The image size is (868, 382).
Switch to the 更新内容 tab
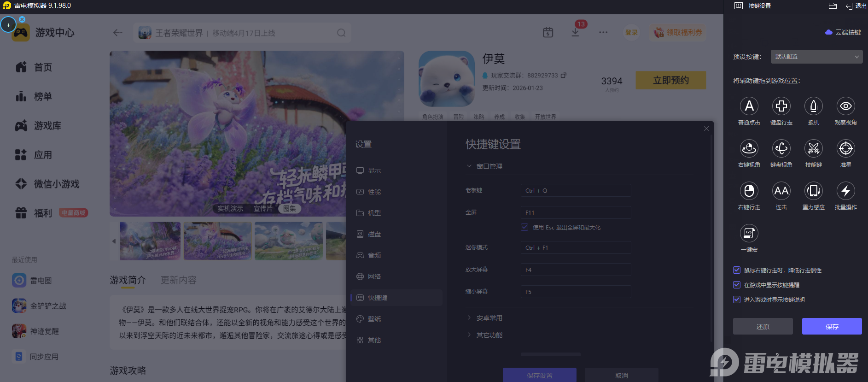(179, 280)
